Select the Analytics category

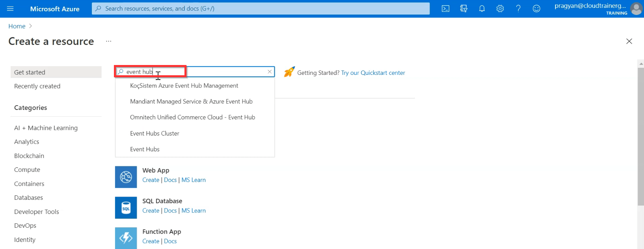pos(27,142)
